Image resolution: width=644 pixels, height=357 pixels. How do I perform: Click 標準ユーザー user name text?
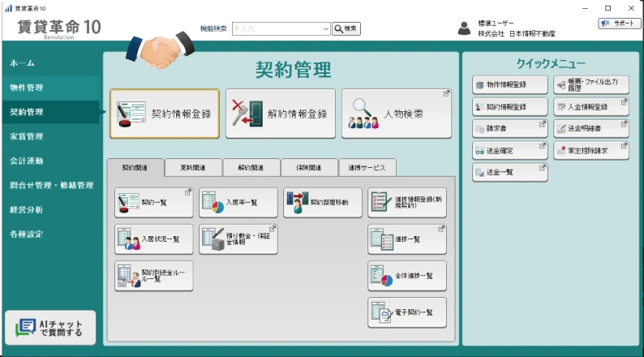point(496,24)
